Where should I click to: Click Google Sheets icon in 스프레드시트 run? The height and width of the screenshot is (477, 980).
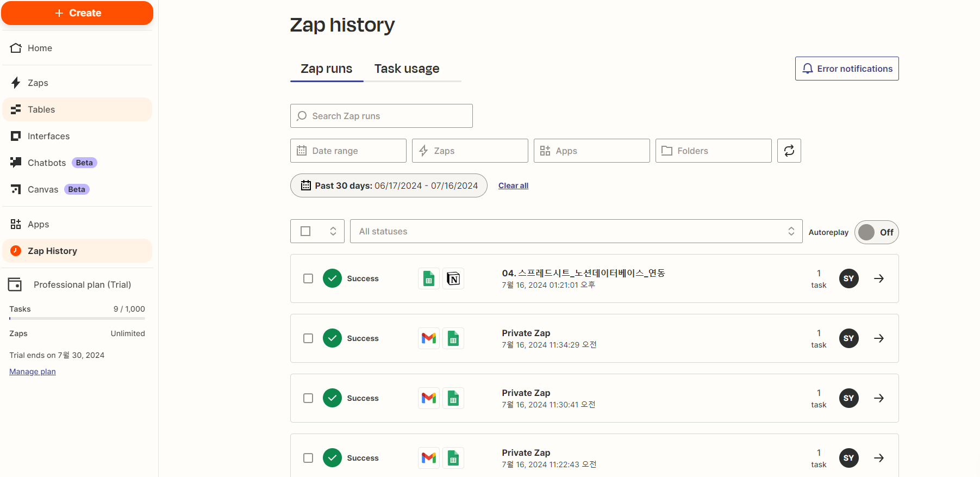429,278
